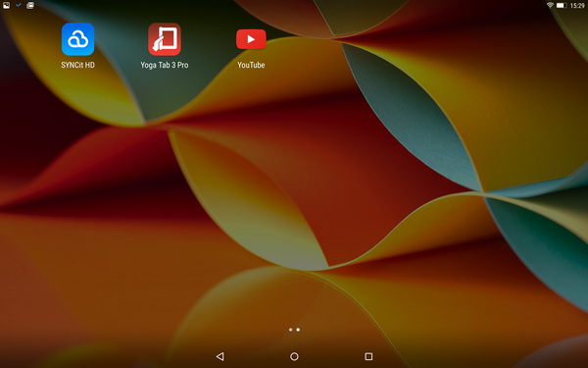The height and width of the screenshot is (368, 588).
Task: Tap the Android back triangle navigation button
Action: tap(220, 356)
